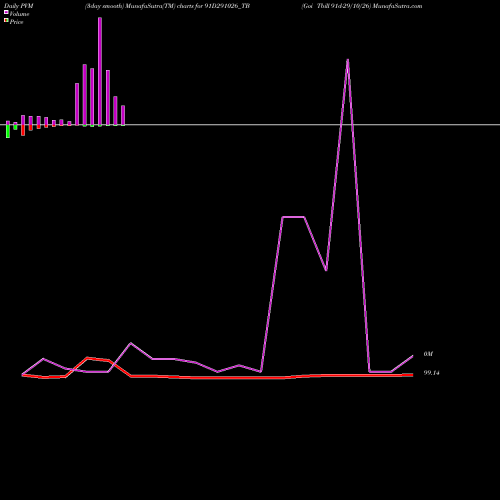Click the Price legend color swatch
Image resolution: width=500 pixels, height=500 pixels.
point(6,20)
